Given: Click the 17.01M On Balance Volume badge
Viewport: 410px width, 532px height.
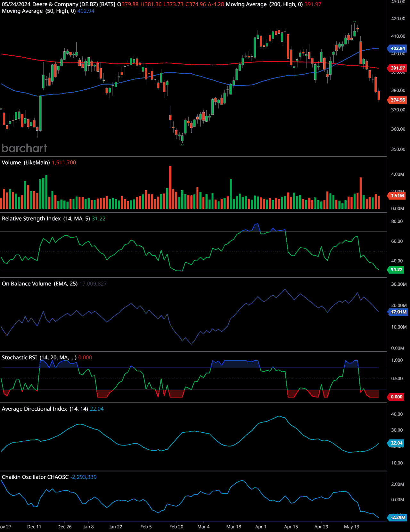Looking at the screenshot, I should pyautogui.click(x=398, y=312).
